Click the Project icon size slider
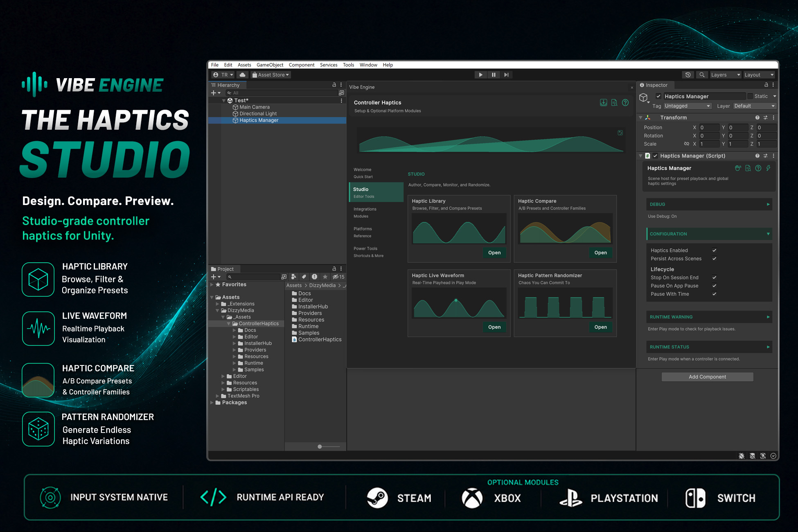The height and width of the screenshot is (532, 798). (x=329, y=446)
